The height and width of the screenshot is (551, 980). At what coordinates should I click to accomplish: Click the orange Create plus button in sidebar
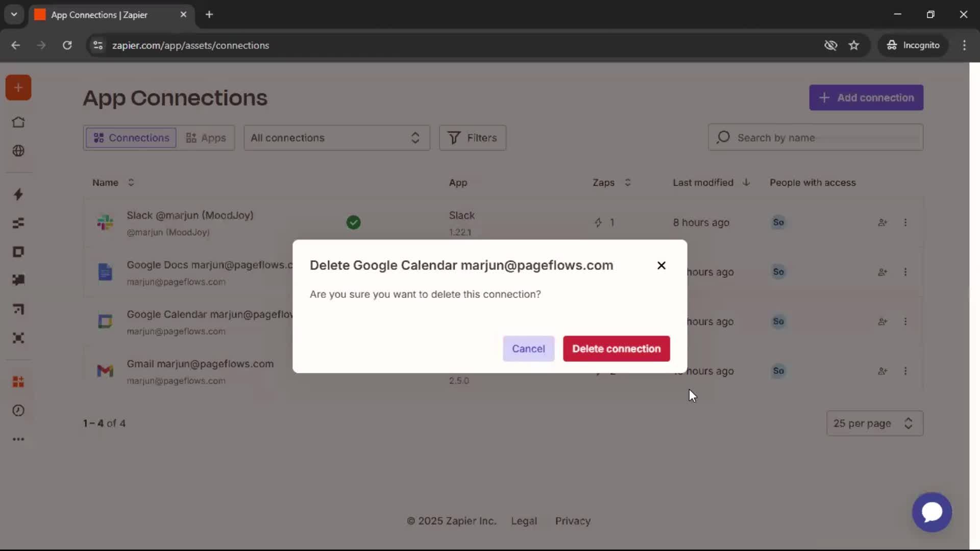(18, 88)
